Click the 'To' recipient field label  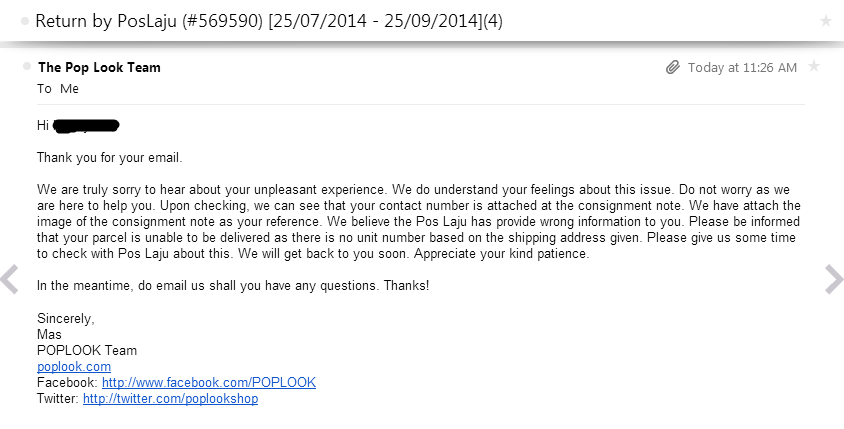44,89
